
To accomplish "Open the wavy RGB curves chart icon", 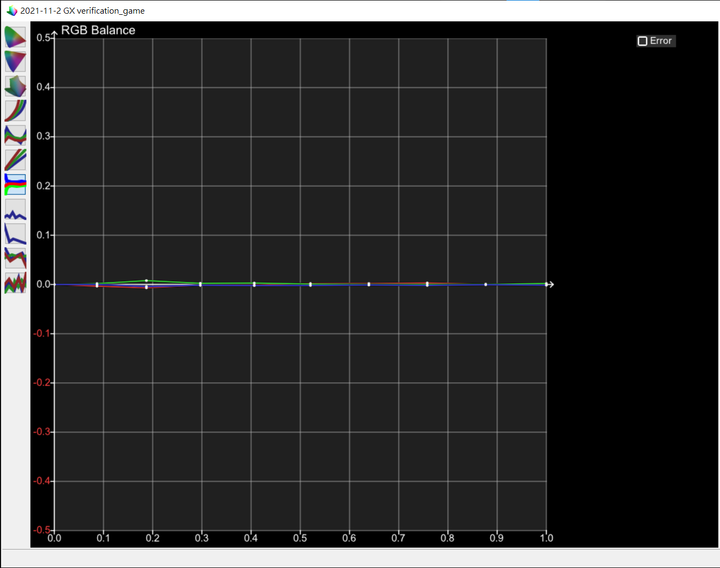I will 15,135.
